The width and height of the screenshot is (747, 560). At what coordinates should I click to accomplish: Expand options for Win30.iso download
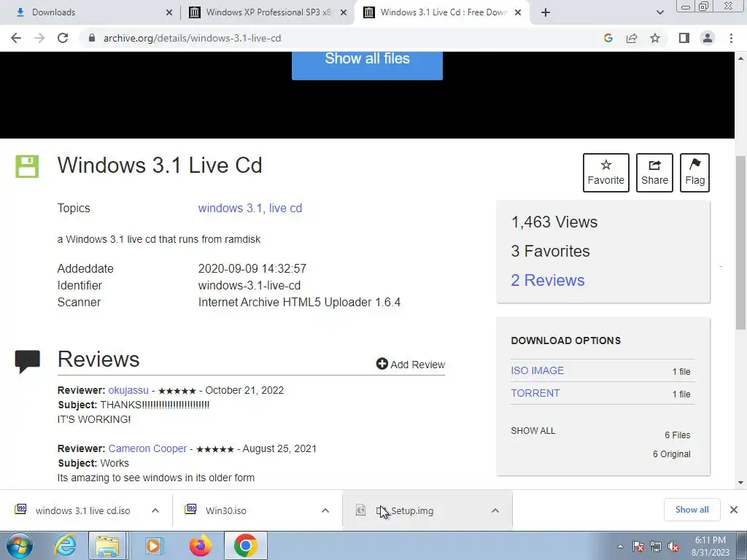[x=325, y=510]
